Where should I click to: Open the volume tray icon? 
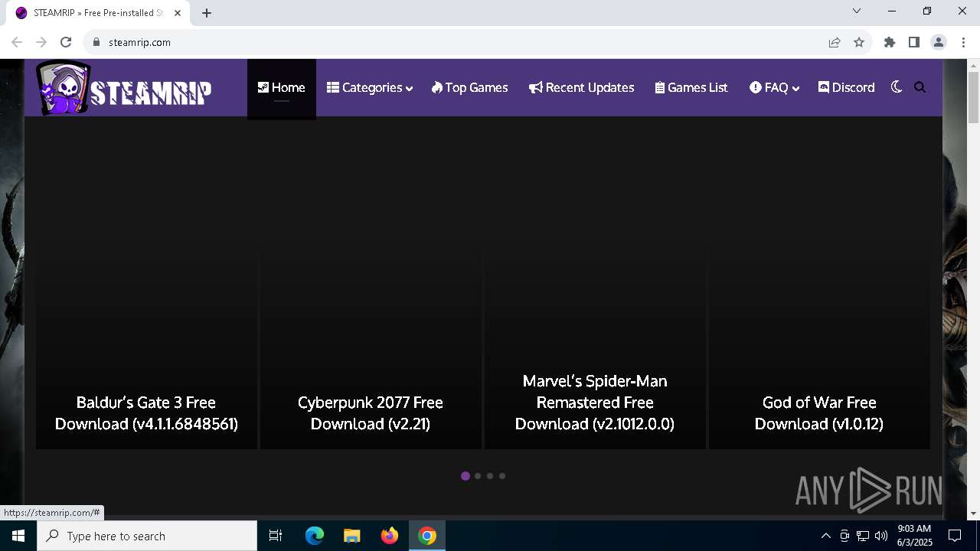tap(880, 536)
